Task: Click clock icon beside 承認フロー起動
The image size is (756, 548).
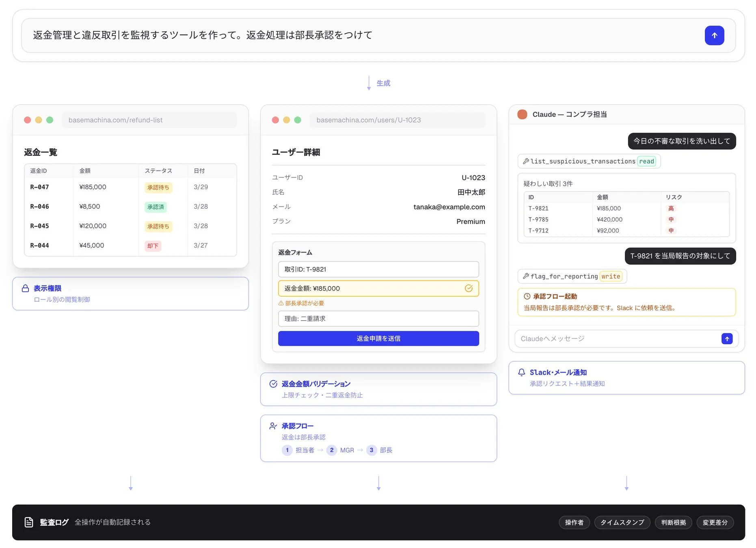Action: tap(527, 296)
